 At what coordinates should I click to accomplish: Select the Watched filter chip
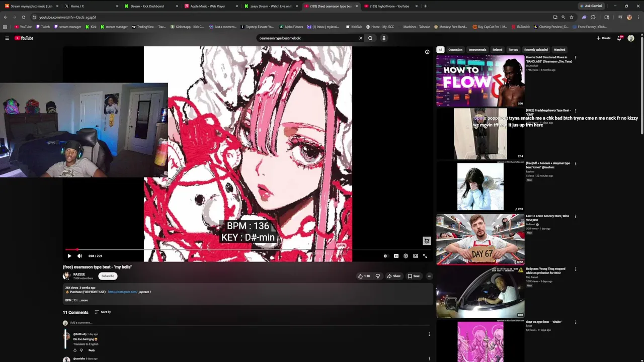point(559,50)
